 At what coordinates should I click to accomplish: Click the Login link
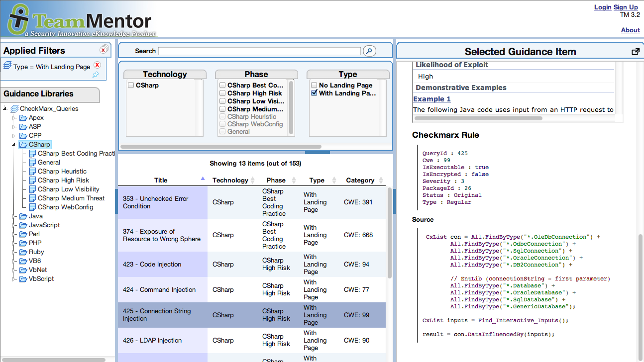[x=603, y=7]
